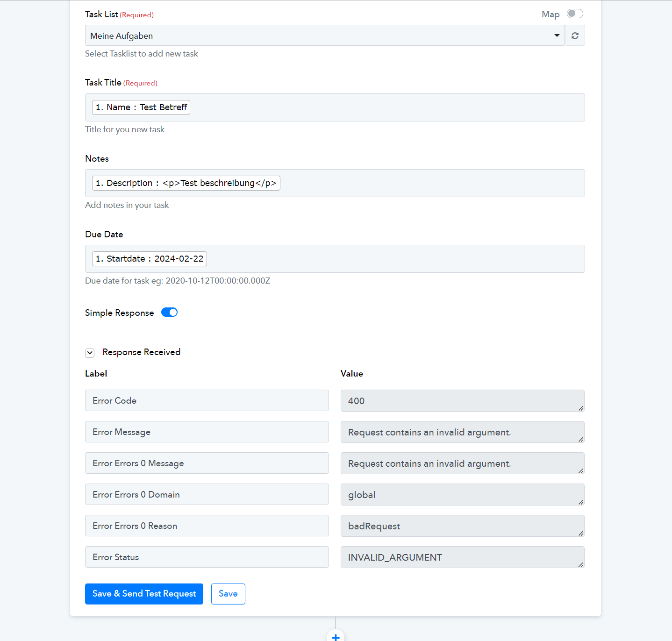672x641 pixels.
Task: Click the plus icon to add step
Action: pos(336,636)
